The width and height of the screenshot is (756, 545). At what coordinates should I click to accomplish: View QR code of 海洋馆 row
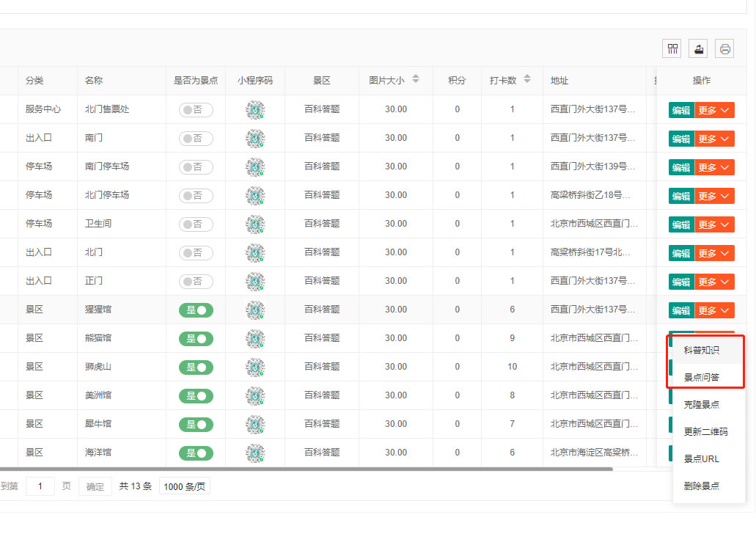[255, 453]
